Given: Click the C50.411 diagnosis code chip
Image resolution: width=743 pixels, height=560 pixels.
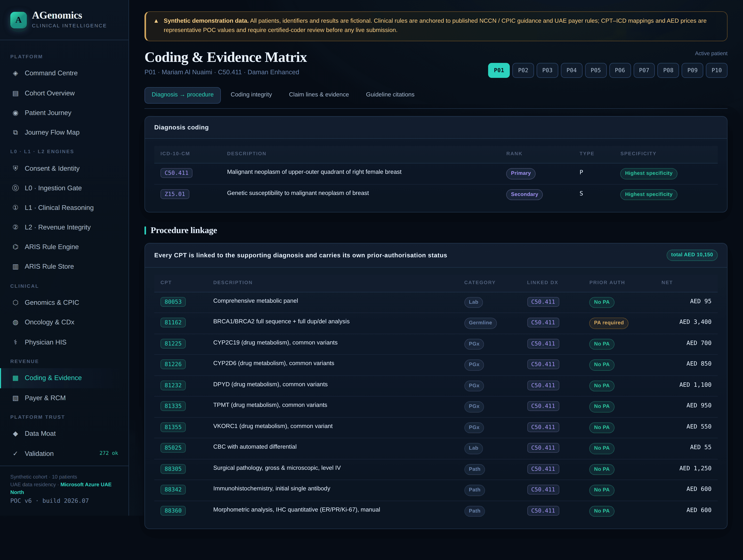Looking at the screenshot, I should [176, 173].
